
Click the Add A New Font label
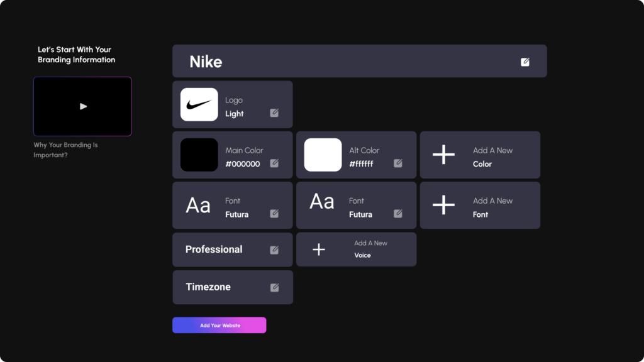(492, 207)
